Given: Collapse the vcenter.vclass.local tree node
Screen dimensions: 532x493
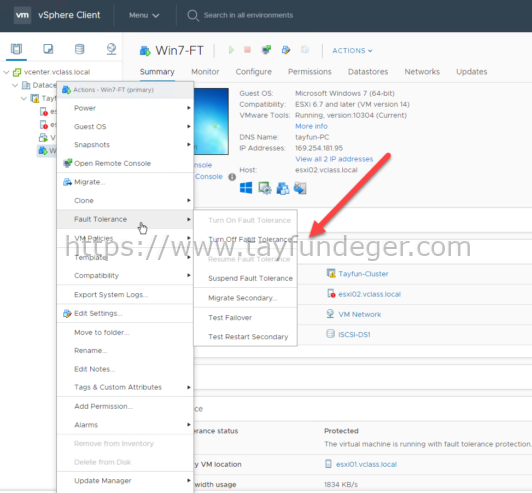Looking at the screenshot, I should coord(6,72).
